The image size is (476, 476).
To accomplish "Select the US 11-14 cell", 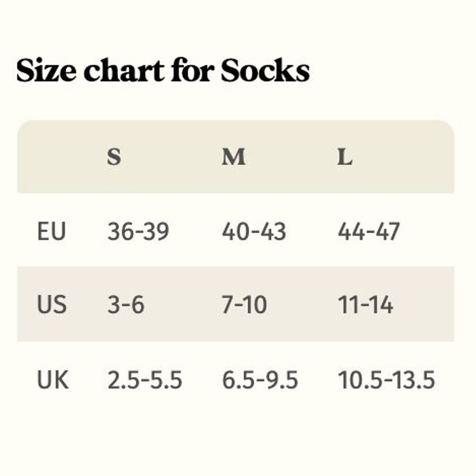I will click(x=365, y=304).
